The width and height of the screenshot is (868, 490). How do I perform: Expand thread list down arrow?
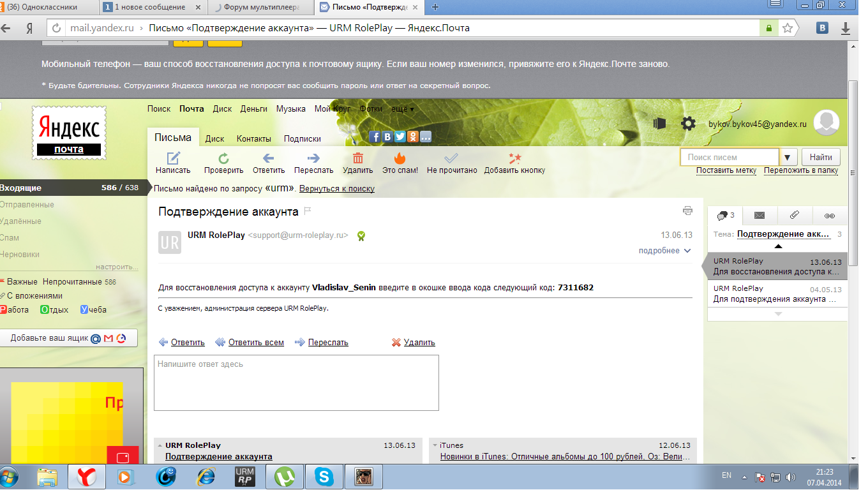pyautogui.click(x=777, y=314)
